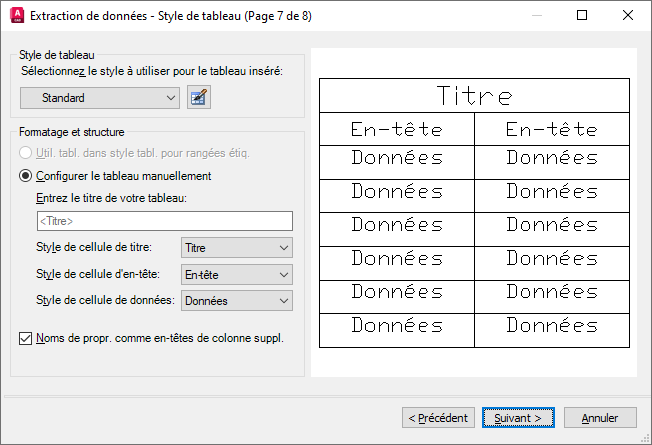Viewport: 652px width, 445px height.
Task: Maximize the data extraction dialog
Action: click(582, 15)
